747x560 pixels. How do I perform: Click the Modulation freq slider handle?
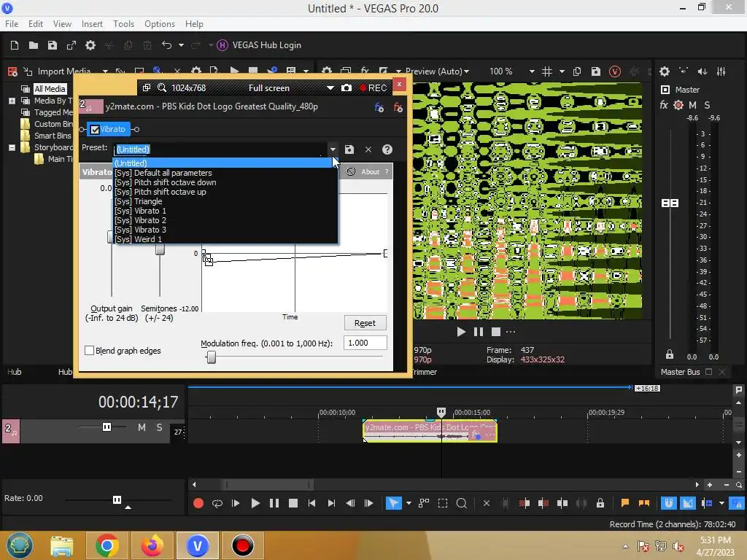(211, 357)
